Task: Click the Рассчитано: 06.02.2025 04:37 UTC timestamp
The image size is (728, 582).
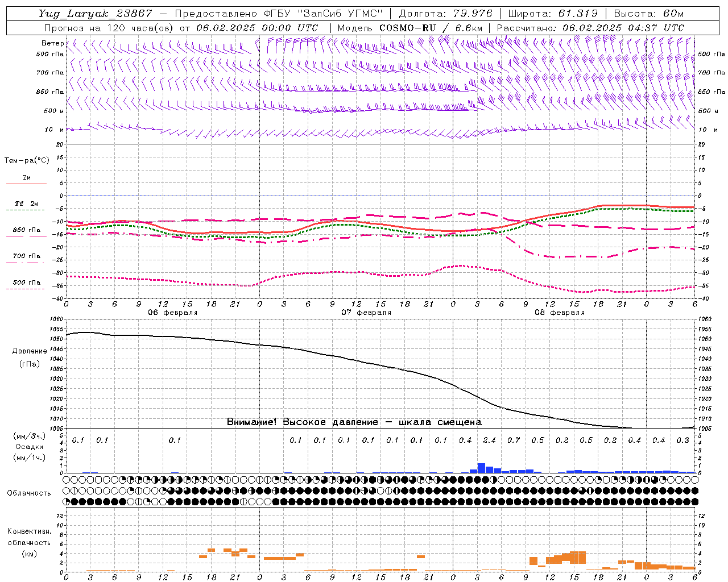Action: pyautogui.click(x=590, y=28)
